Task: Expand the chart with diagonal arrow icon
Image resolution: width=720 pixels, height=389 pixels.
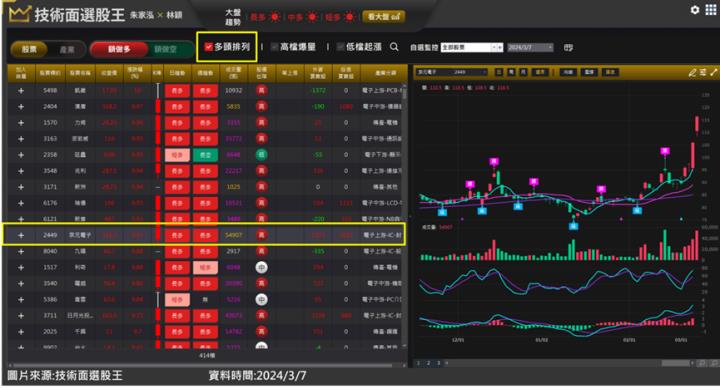Action: [x=714, y=73]
